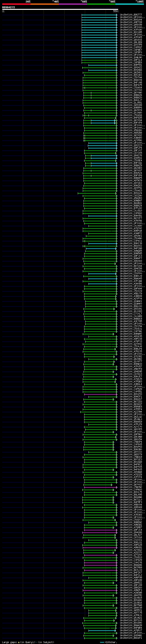
Task: Open hit UniRef100_A2ZXN4
Action: tap(131, 412)
